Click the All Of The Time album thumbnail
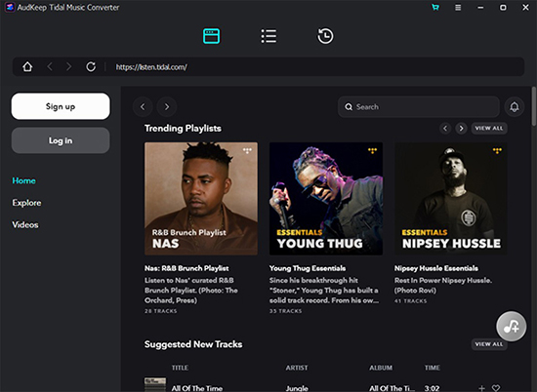This screenshot has width=537, height=392. [x=155, y=385]
